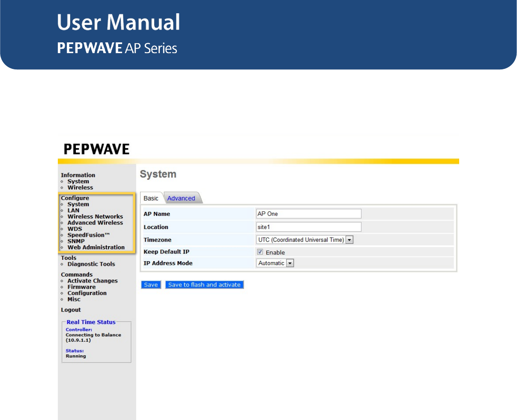
Task: Click the AP Name input field
Action: (x=309, y=214)
